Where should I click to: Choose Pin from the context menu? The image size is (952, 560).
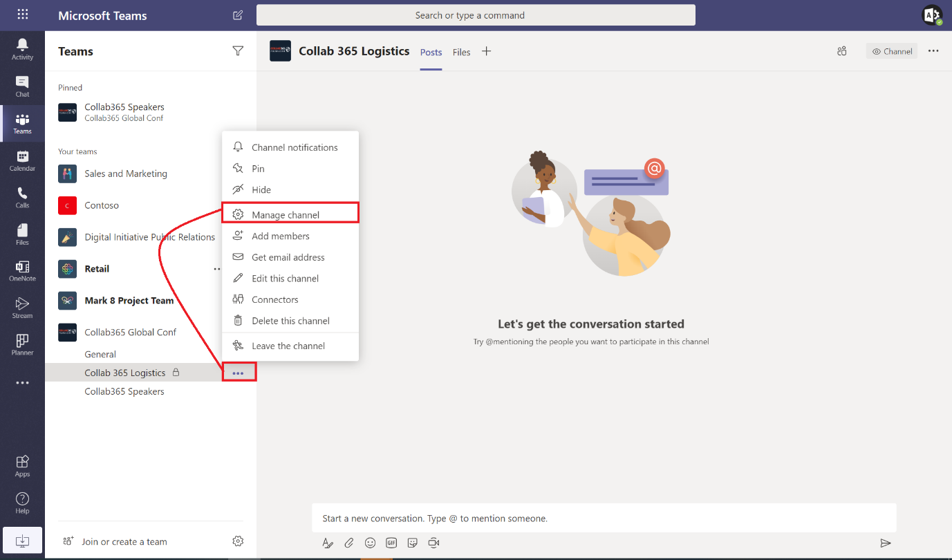point(290,169)
